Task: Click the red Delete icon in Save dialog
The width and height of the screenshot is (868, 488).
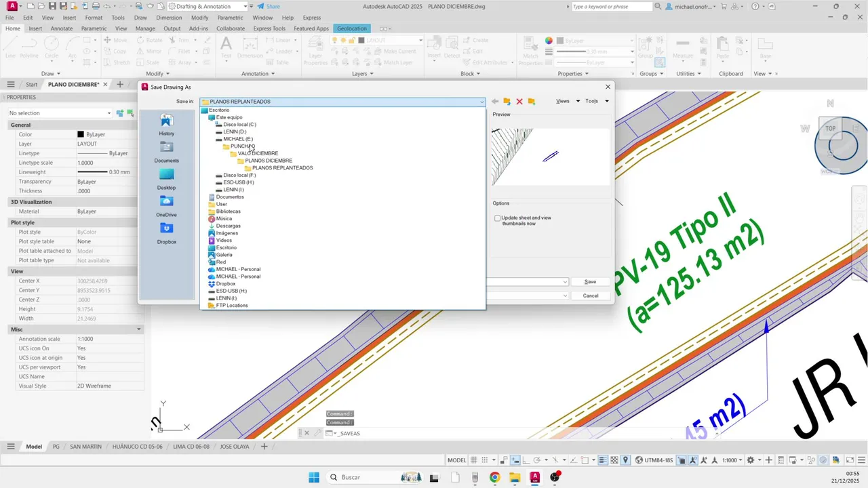Action: [519, 102]
